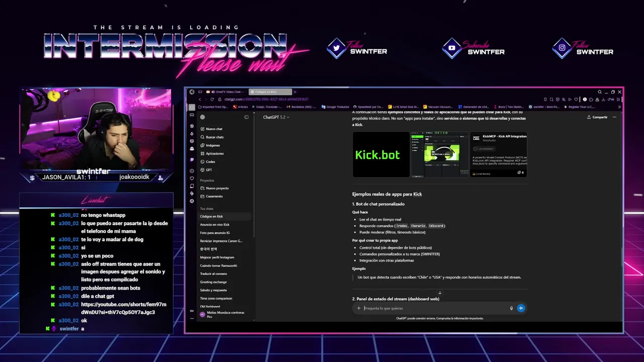Open chat Anuncio en vivo Kick

coord(214,224)
